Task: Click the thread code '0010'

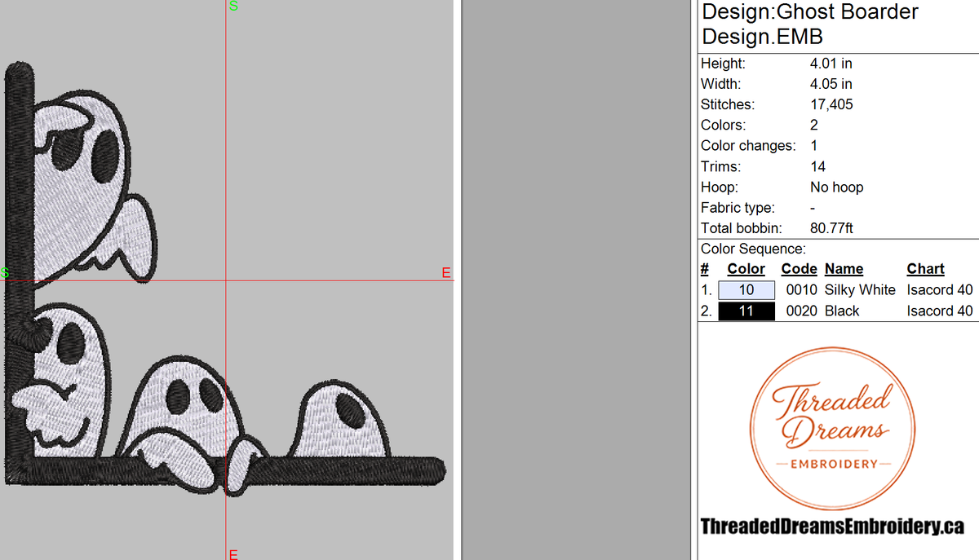Action: pyautogui.click(x=801, y=290)
